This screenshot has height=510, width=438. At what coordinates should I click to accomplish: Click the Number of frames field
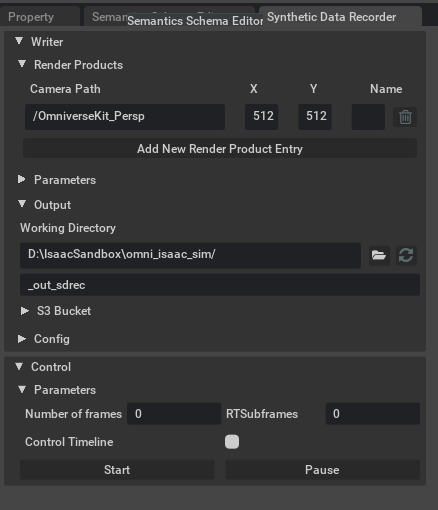(x=174, y=414)
